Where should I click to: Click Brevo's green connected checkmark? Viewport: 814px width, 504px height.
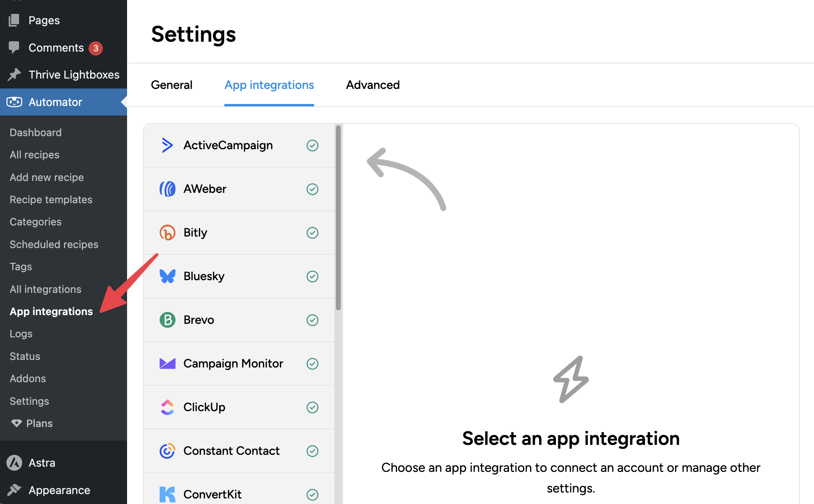pyautogui.click(x=312, y=320)
